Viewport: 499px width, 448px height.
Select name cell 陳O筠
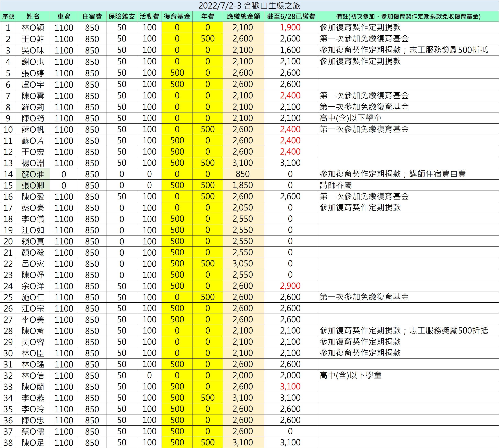[x=33, y=118]
